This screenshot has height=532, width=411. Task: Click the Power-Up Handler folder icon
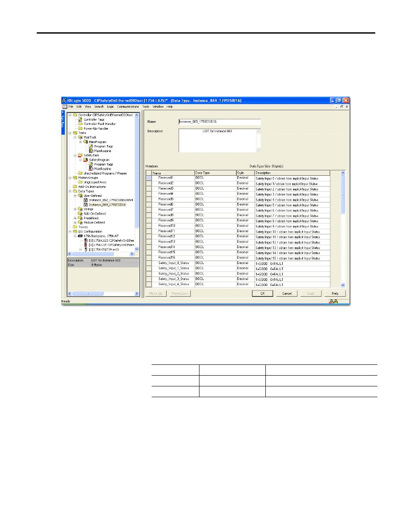[80, 128]
